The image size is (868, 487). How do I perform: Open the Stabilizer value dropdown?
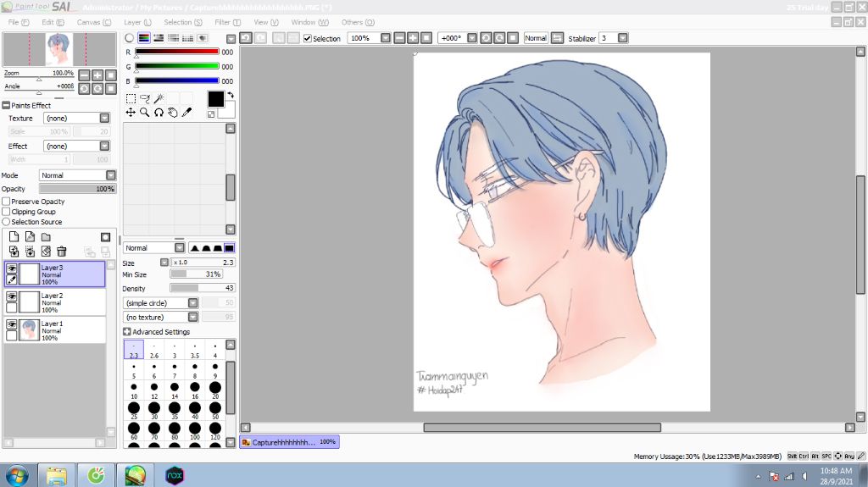tap(623, 38)
